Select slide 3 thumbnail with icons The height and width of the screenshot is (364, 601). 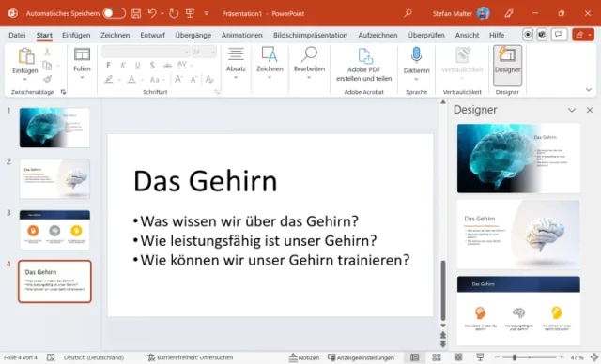[x=54, y=230]
